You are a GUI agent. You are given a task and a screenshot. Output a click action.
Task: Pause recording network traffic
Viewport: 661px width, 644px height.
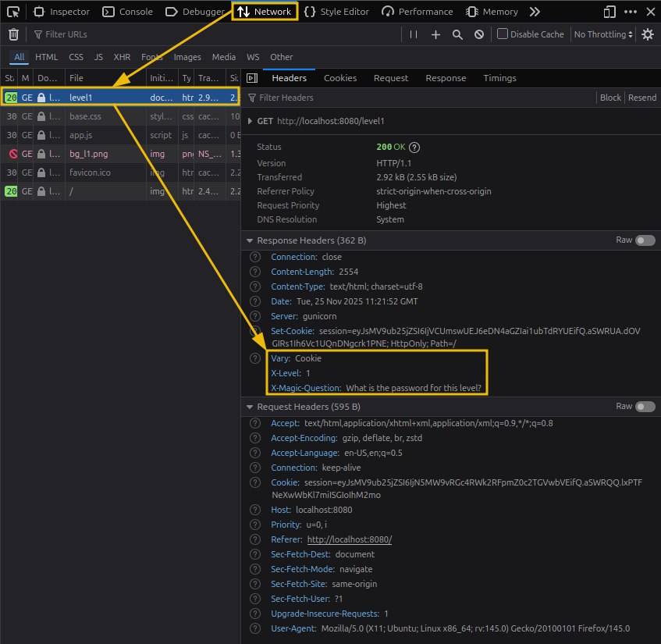point(413,34)
